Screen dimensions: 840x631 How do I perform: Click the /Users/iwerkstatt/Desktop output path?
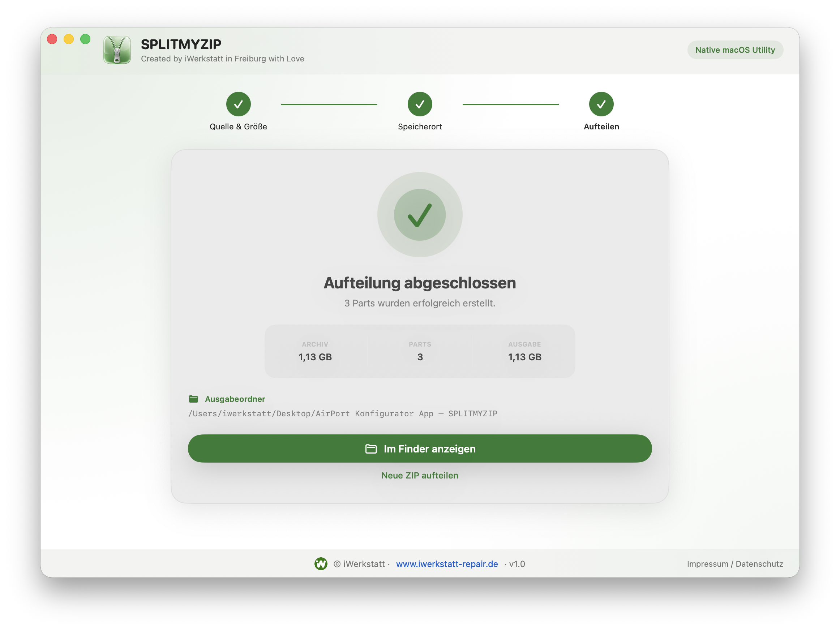[x=343, y=413]
